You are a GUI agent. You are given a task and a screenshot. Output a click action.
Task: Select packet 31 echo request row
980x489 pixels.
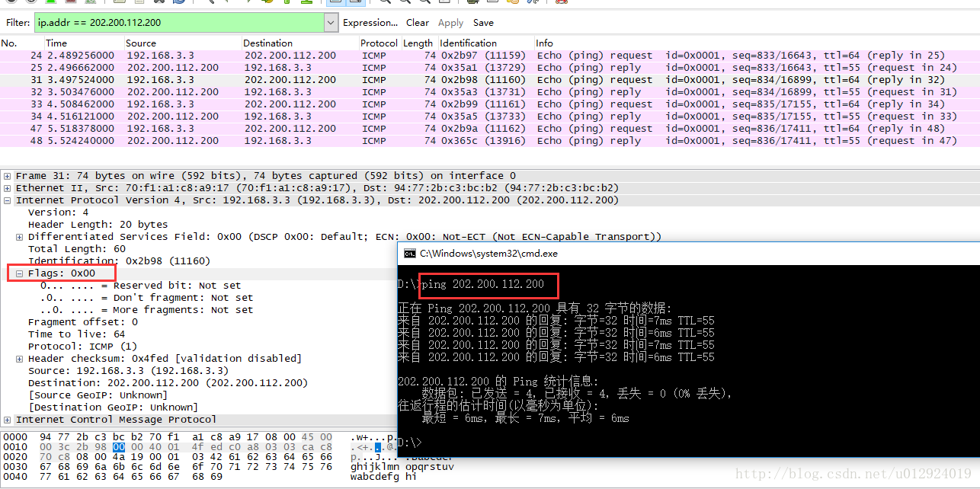coord(490,80)
